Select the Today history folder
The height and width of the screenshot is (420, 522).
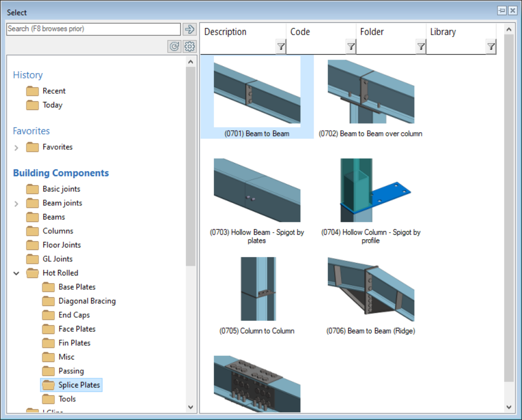51,105
